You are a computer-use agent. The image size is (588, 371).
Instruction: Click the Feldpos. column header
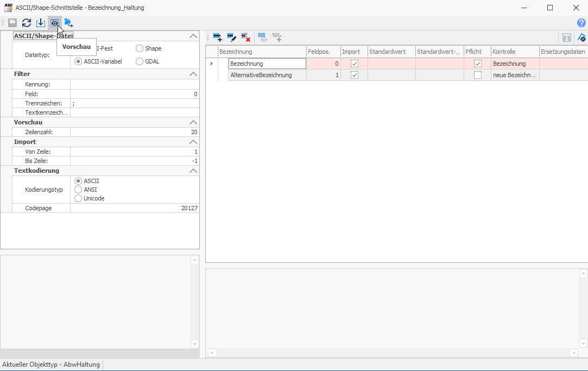click(323, 52)
